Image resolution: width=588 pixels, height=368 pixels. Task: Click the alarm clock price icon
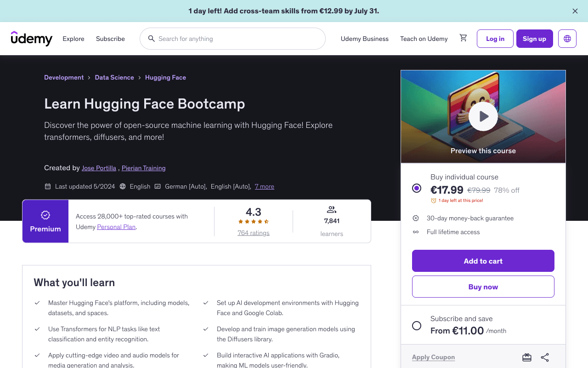pos(434,201)
